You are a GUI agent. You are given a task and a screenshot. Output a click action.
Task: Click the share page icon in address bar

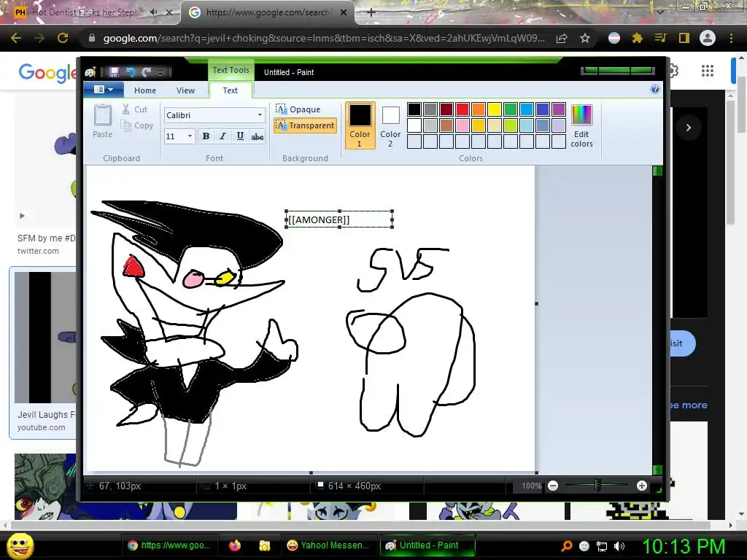[x=562, y=38]
